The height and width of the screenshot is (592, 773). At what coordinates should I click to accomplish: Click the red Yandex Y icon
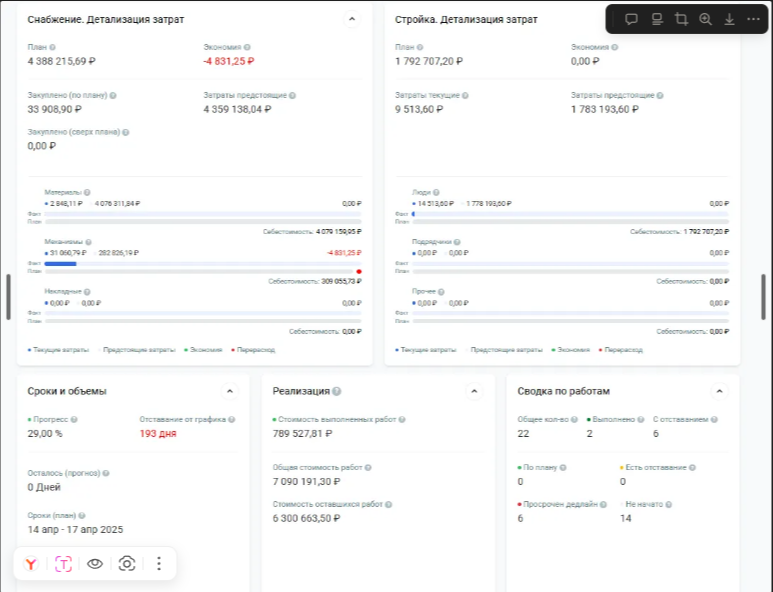[31, 563]
